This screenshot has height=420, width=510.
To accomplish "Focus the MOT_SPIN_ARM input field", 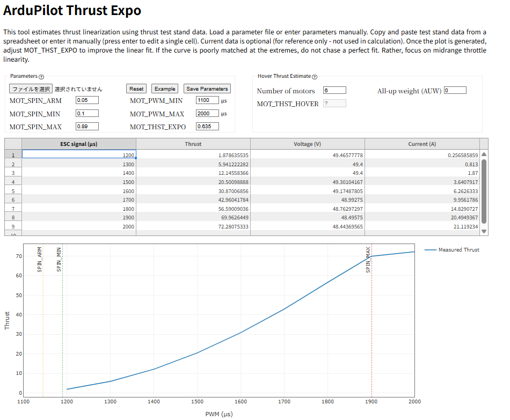I will coord(87,100).
